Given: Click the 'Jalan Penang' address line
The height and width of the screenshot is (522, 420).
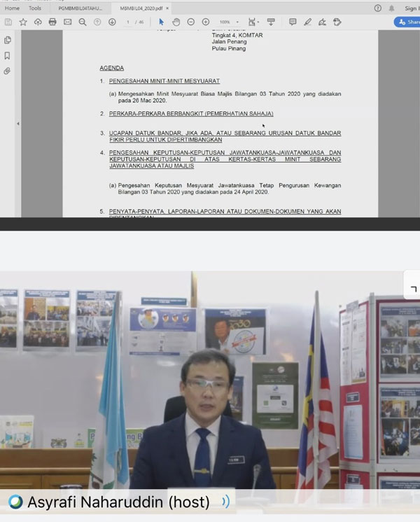Looking at the screenshot, I should (x=229, y=41).
